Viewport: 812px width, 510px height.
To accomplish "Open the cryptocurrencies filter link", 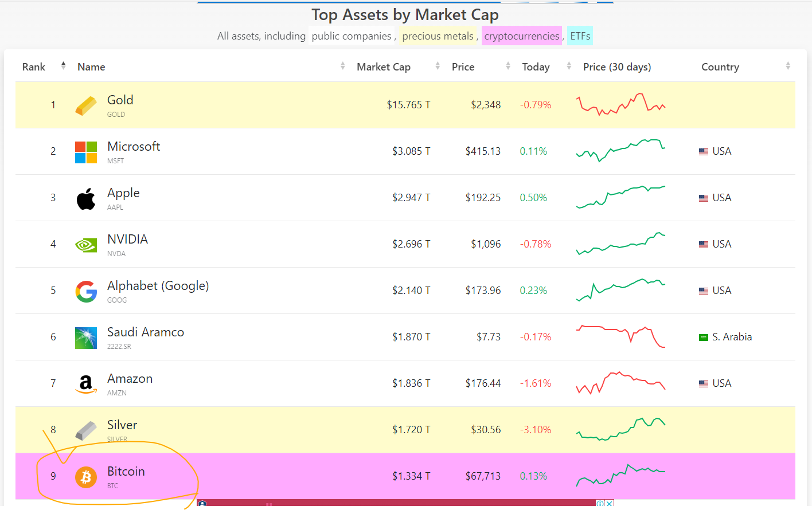I will coord(522,36).
